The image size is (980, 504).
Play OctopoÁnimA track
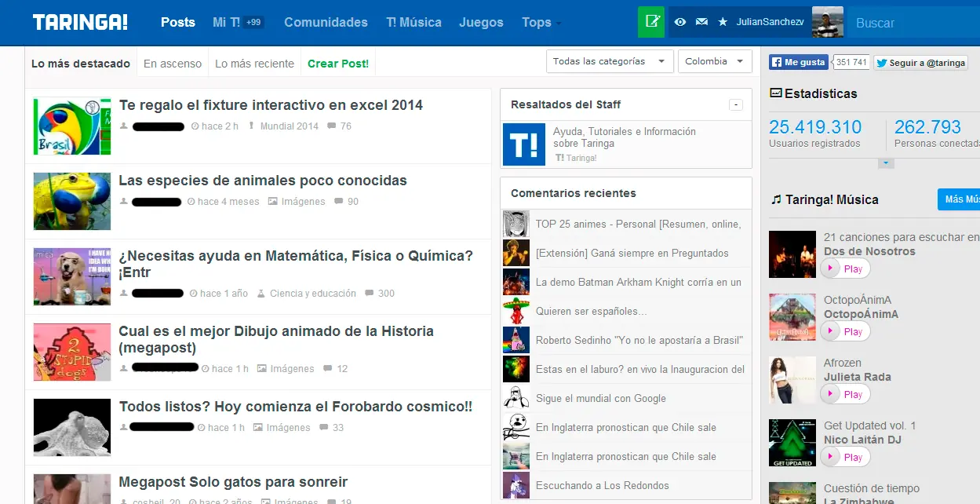[x=845, y=331]
